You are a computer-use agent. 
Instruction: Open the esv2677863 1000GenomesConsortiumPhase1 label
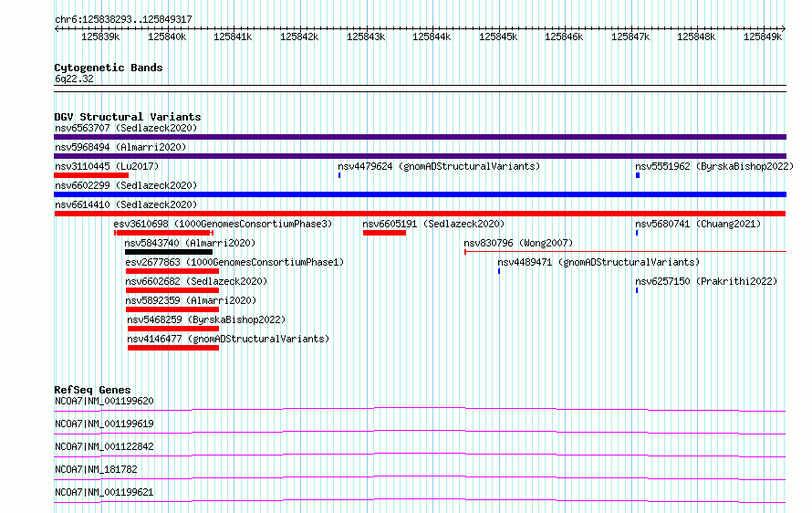(234, 262)
